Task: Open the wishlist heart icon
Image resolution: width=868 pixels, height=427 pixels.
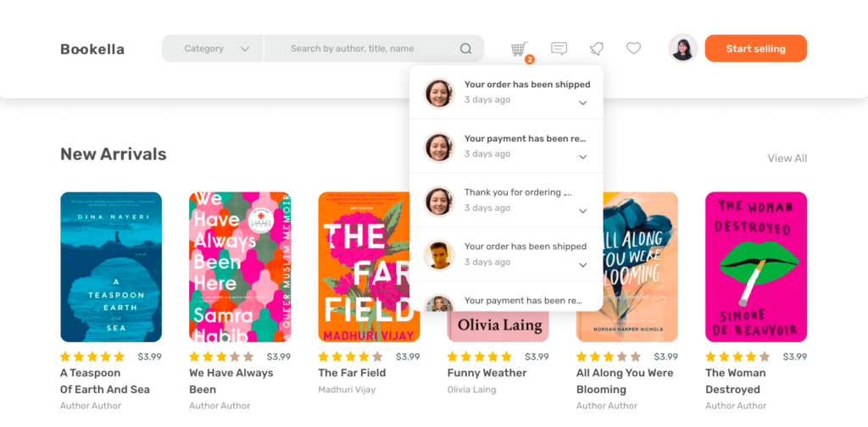Action: pyautogui.click(x=634, y=48)
